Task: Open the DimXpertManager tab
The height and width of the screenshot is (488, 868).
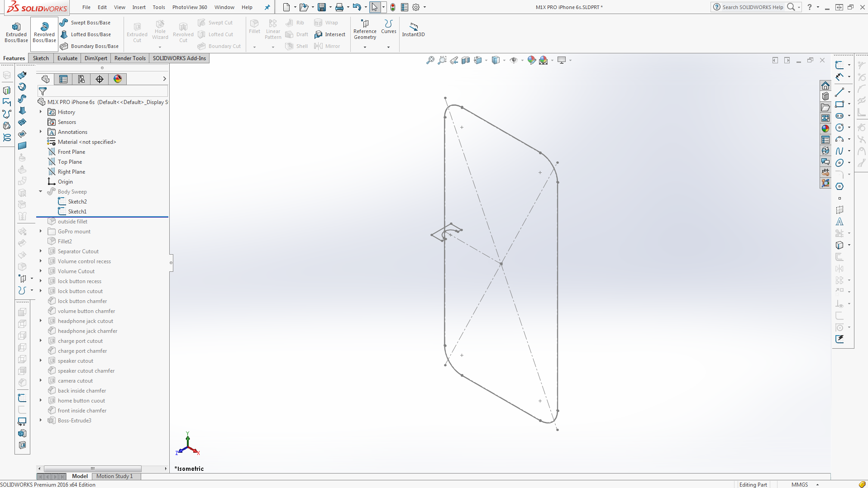Action: [x=100, y=79]
